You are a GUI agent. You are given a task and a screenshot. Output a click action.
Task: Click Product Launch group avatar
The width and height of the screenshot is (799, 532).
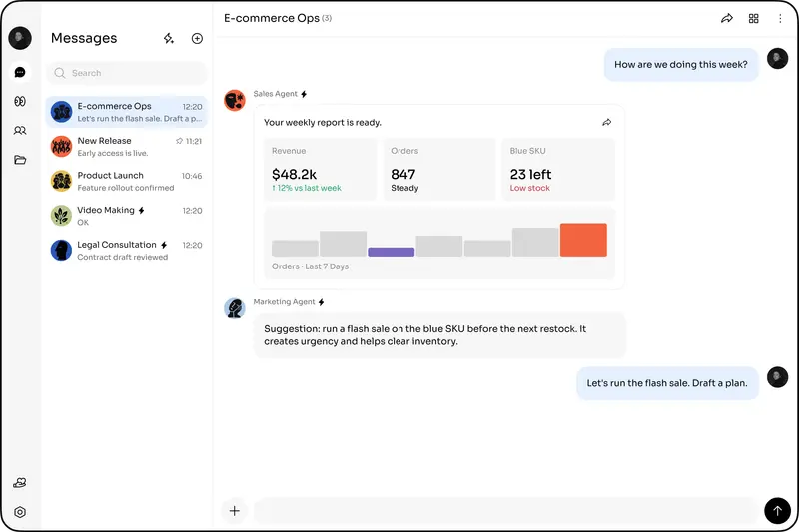point(61,181)
